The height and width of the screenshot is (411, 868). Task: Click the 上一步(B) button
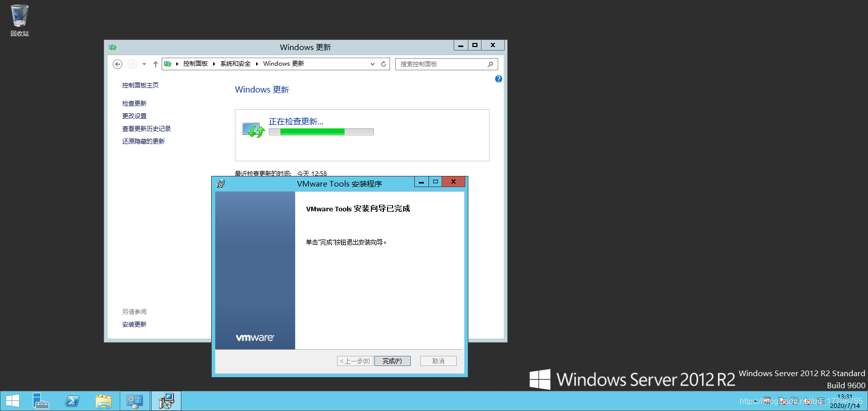click(x=355, y=361)
